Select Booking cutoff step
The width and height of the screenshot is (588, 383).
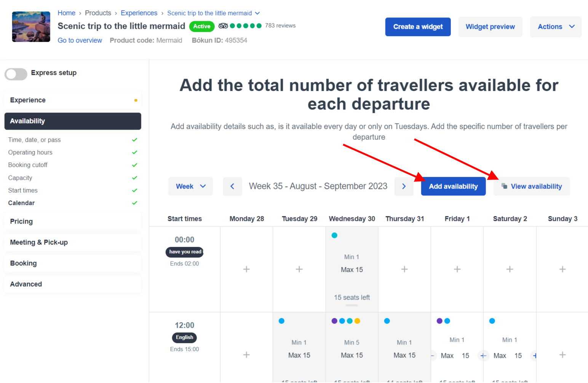[28, 165]
